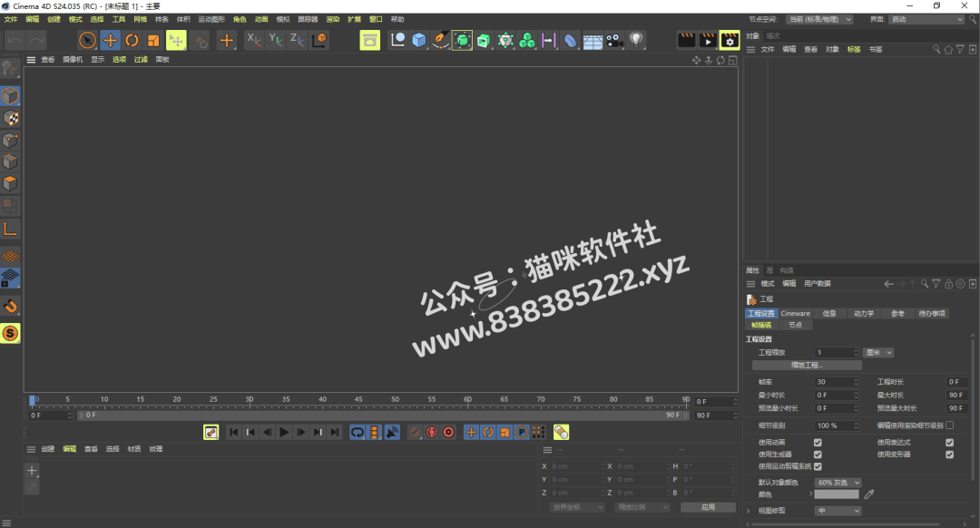Screen dimensions: 980x528
Task: Click the color eyedropper picker
Action: 868,494
